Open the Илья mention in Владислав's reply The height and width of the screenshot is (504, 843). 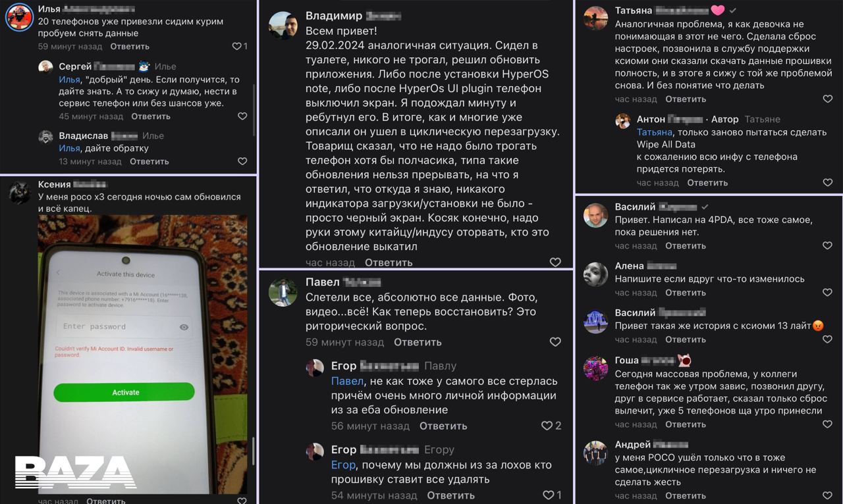pyautogui.click(x=69, y=149)
